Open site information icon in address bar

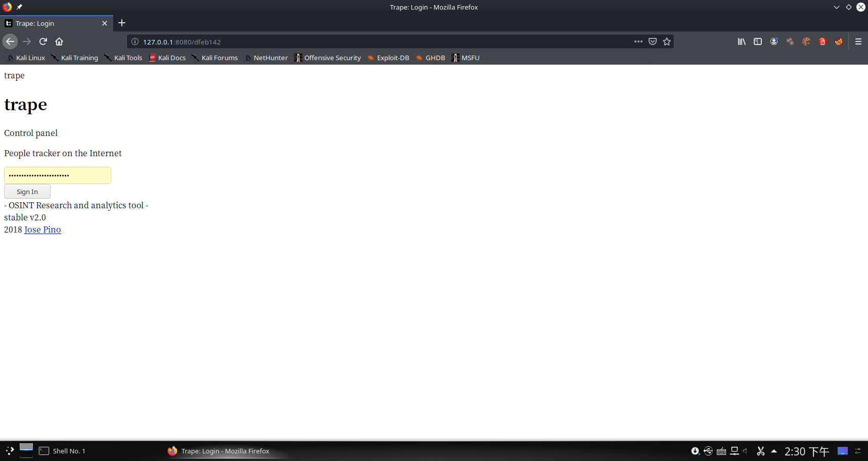coord(135,41)
